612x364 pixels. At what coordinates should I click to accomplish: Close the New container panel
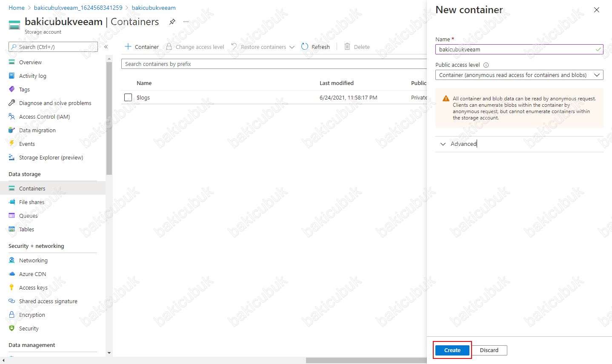(597, 10)
